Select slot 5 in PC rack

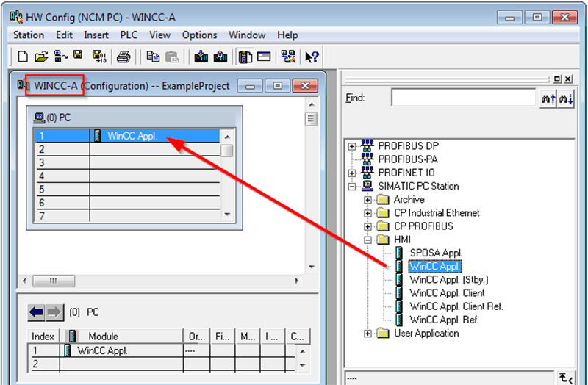click(127, 190)
